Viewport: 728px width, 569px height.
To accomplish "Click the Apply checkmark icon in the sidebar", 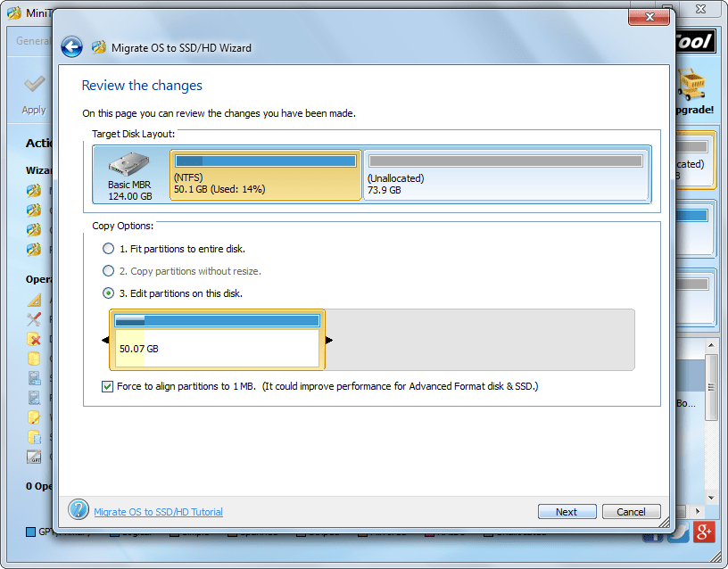I will click(x=33, y=85).
